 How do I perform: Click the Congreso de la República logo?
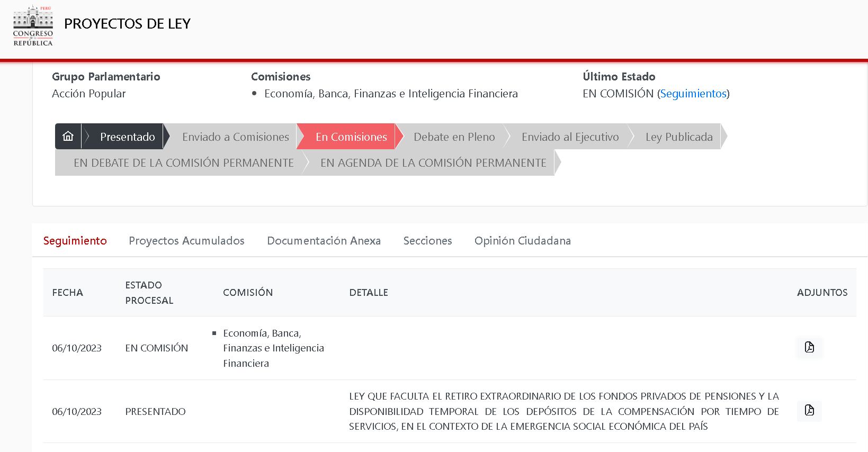click(33, 25)
